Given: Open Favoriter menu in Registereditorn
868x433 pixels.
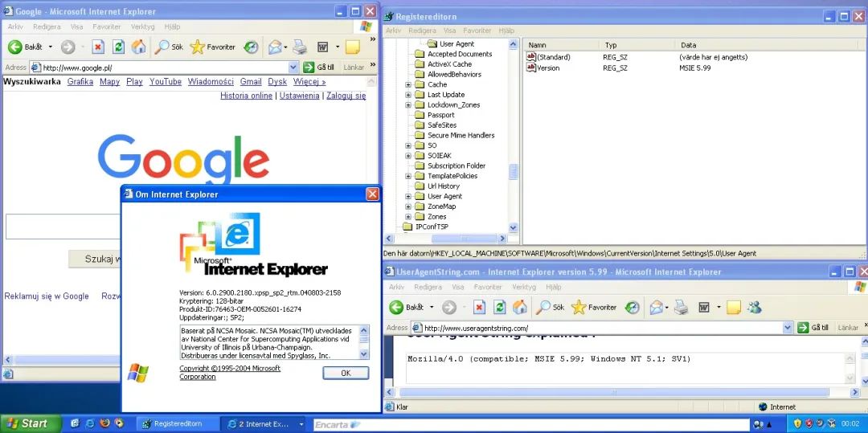Looking at the screenshot, I should (x=477, y=31).
